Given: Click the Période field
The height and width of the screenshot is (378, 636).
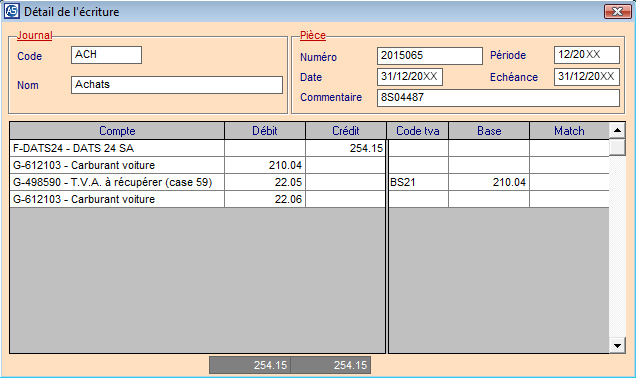Looking at the screenshot, I should 587,55.
